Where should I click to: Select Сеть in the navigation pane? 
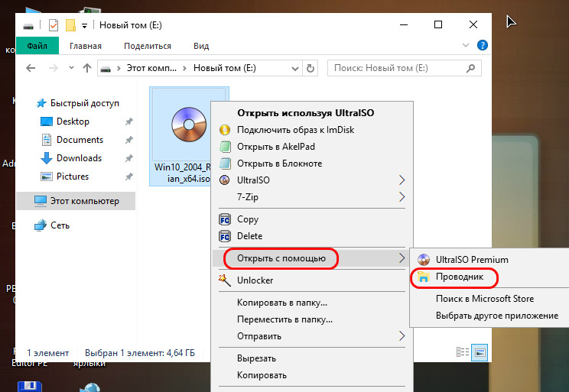tap(51, 225)
